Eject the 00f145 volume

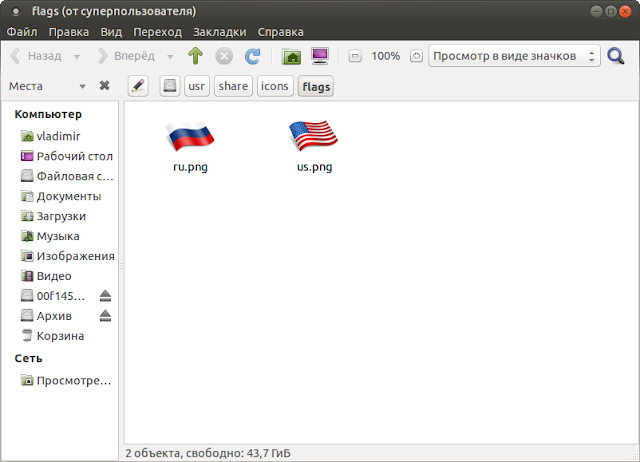[x=105, y=296]
